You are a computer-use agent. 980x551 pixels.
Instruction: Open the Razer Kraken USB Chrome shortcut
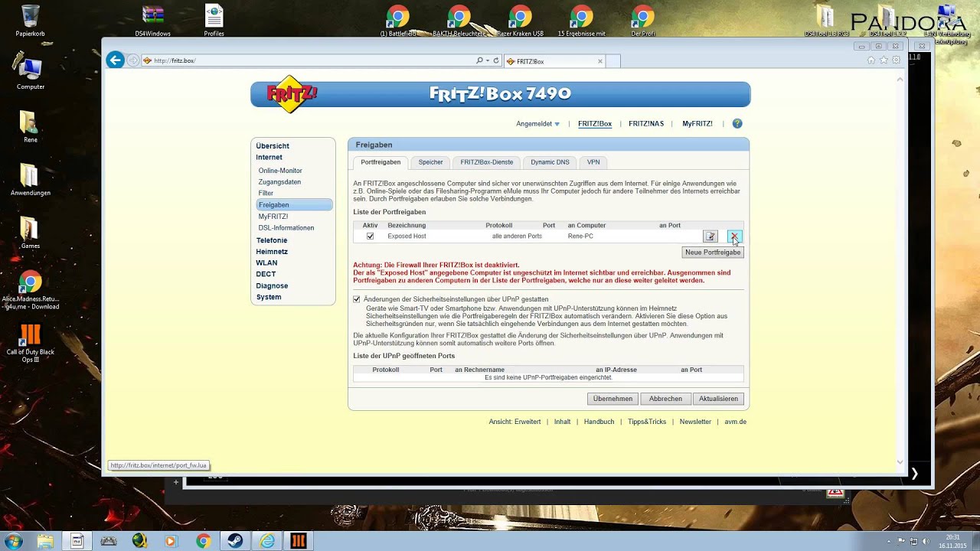(x=520, y=21)
